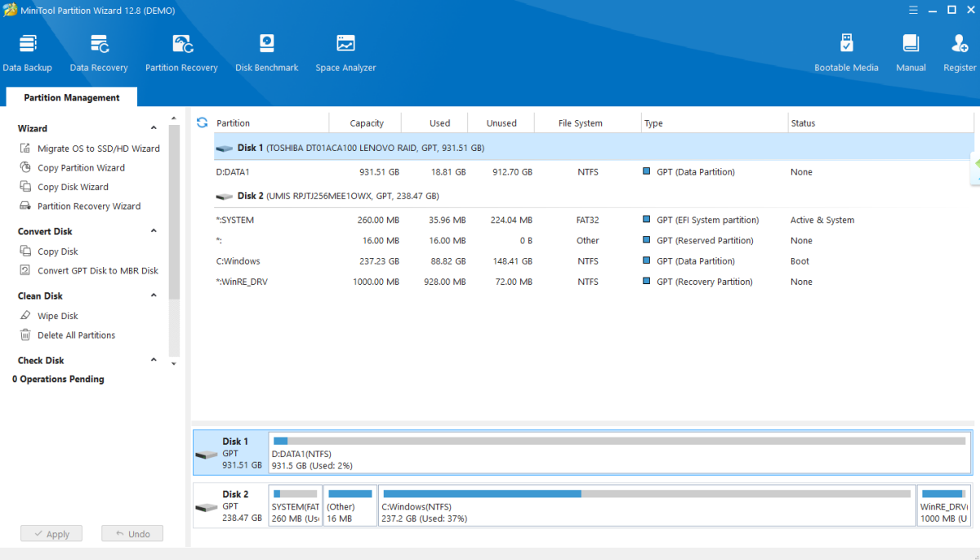Image resolution: width=980 pixels, height=560 pixels.
Task: Launch Data Recovery from the toolbar
Action: point(99,53)
